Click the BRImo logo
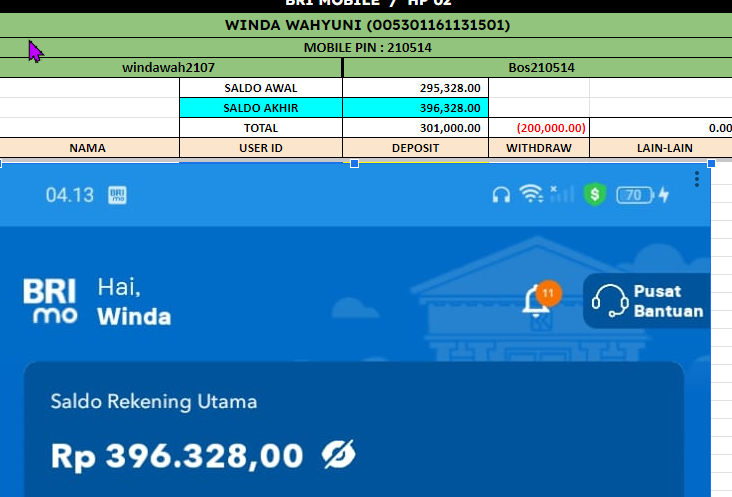732x497 pixels. (x=50, y=301)
